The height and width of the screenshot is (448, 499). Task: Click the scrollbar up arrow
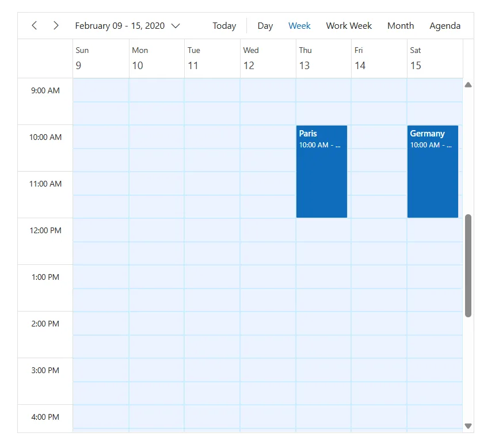(x=468, y=85)
